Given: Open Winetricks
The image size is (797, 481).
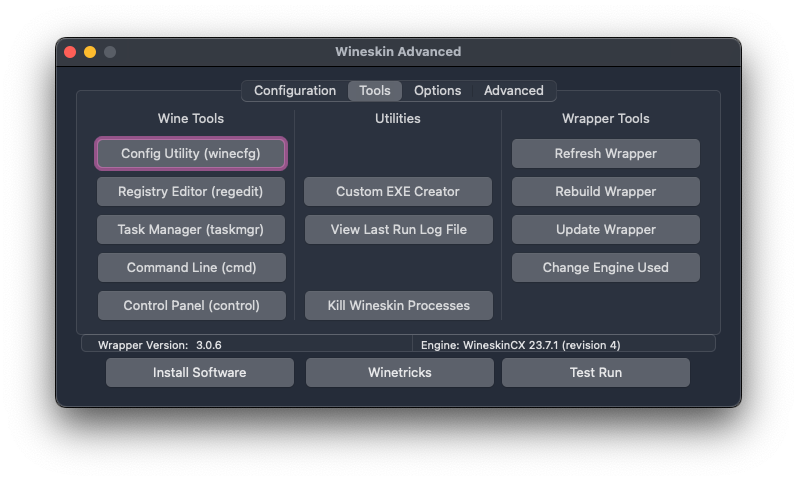Looking at the screenshot, I should pos(399,372).
